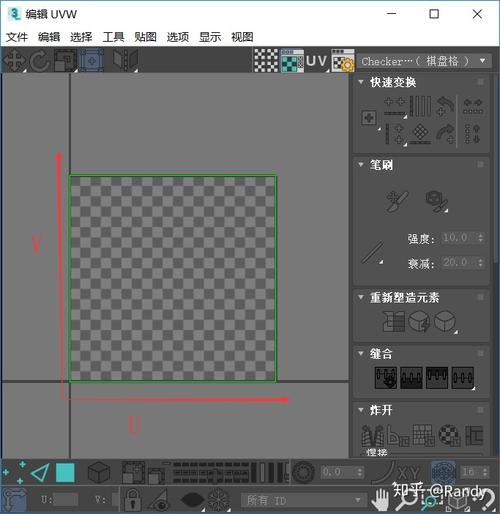This screenshot has width=500, height=514.
Task: Click Space Horizontally icon
Action: pos(473,106)
